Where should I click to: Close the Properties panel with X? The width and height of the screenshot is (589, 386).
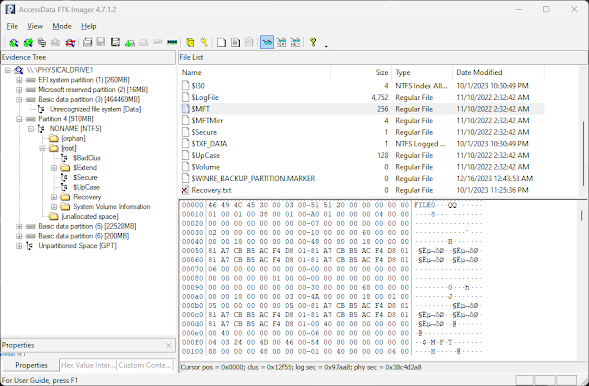pos(169,345)
